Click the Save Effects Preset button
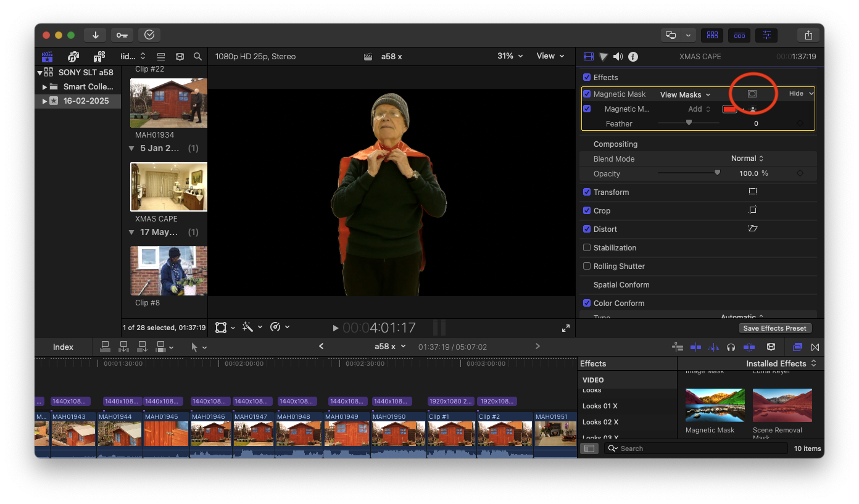Viewport: 859px width, 504px height. click(x=774, y=328)
